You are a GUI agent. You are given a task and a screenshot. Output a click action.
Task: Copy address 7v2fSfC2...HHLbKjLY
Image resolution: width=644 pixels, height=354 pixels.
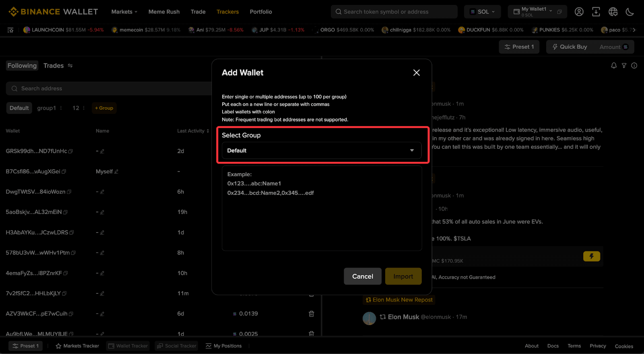pyautogui.click(x=64, y=294)
